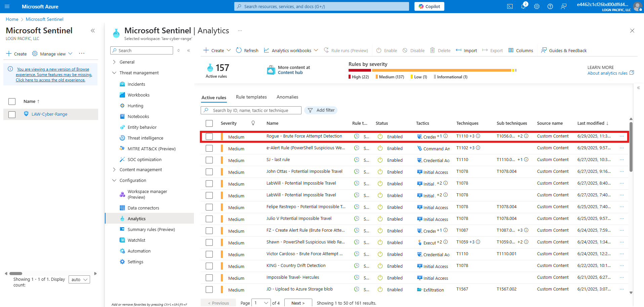Click Add filter
Screen dimensions: 644x307
(x=321, y=110)
